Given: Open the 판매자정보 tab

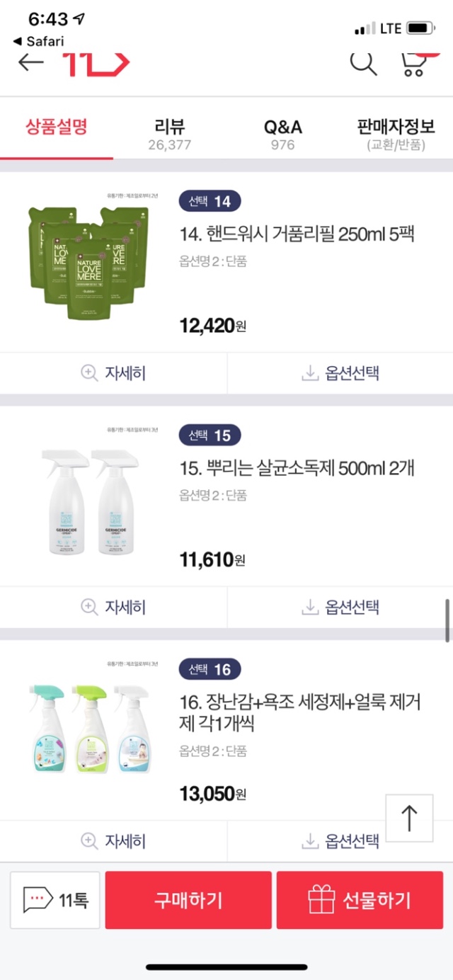Looking at the screenshot, I should click(x=396, y=134).
